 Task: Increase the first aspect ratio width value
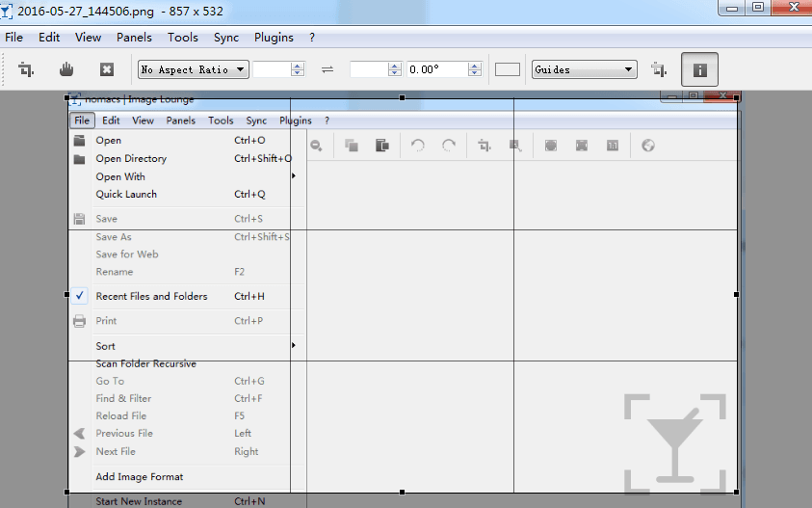click(x=298, y=66)
